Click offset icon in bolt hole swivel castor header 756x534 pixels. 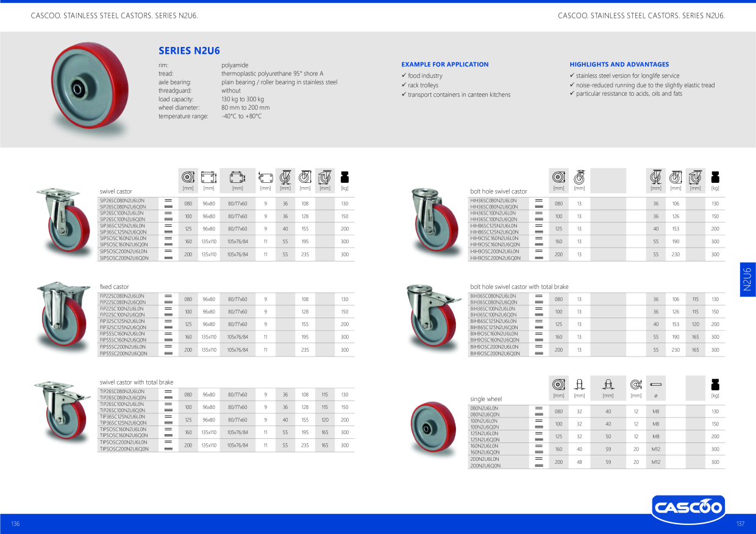click(x=656, y=177)
